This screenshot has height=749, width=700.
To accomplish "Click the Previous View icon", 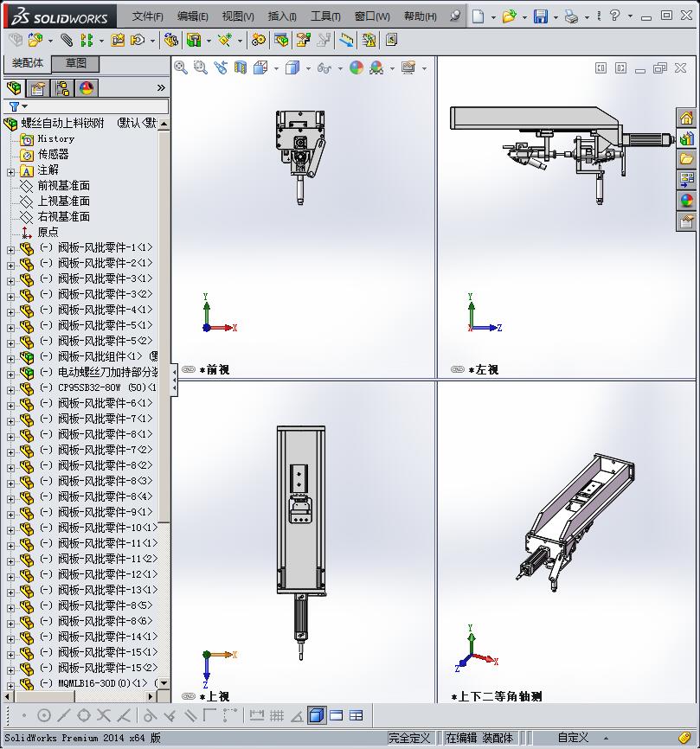I will pos(221,67).
